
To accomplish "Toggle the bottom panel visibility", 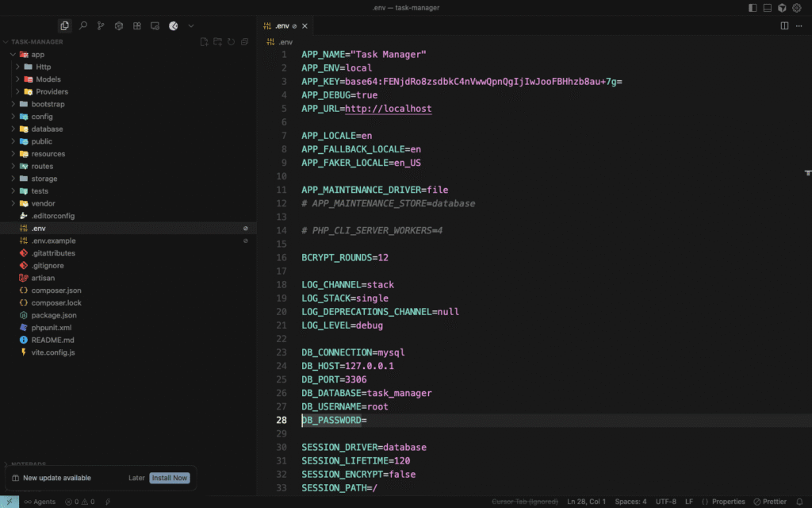I will point(767,8).
